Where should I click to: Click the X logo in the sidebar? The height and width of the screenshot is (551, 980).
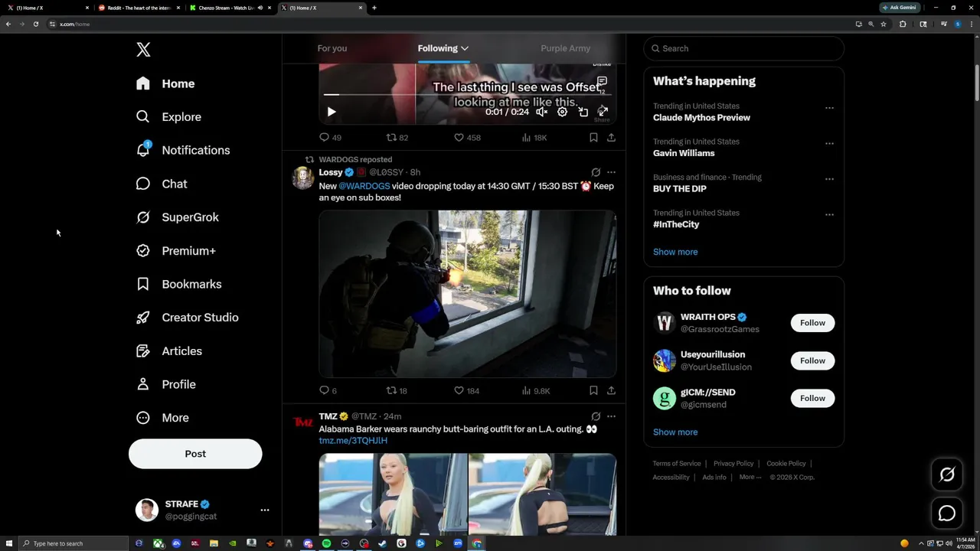143,50
